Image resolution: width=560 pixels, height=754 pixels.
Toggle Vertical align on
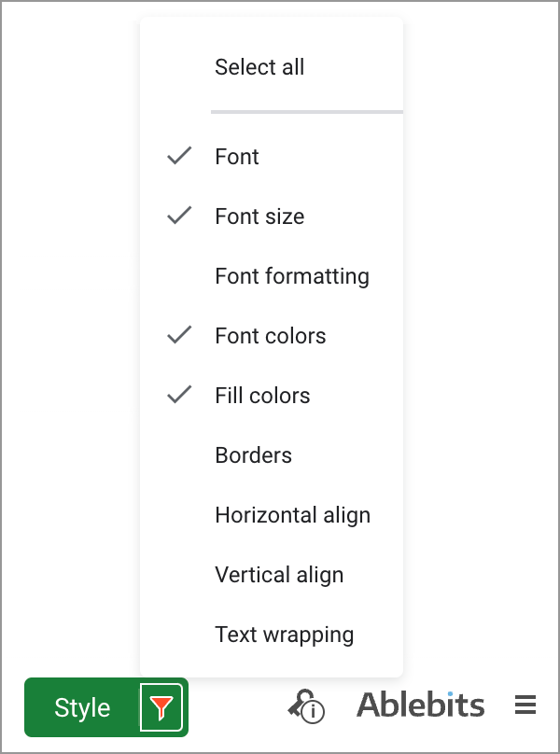click(279, 574)
